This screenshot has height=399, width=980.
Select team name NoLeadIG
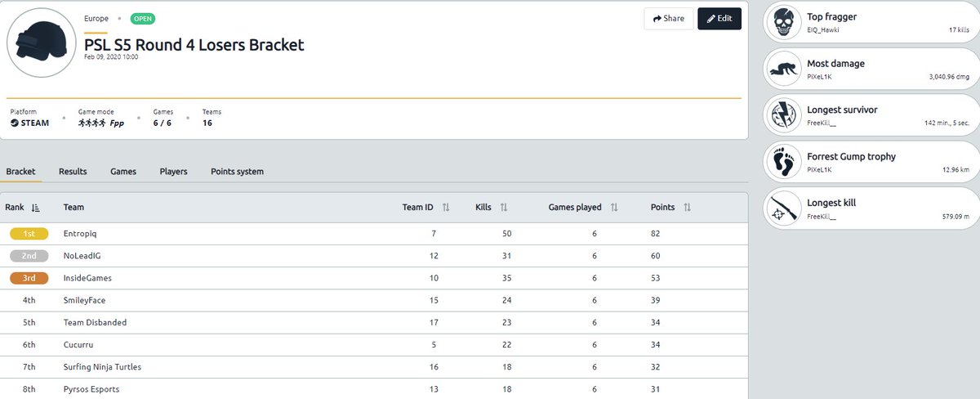[x=82, y=256]
